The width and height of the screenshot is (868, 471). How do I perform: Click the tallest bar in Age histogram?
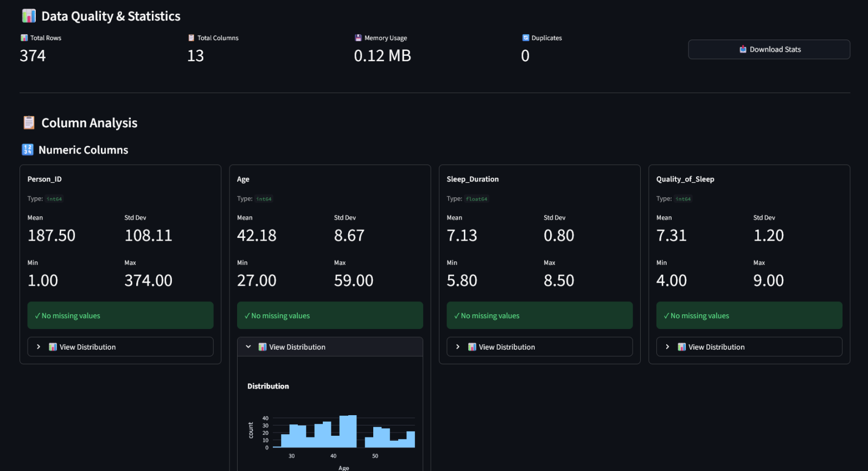pos(348,431)
